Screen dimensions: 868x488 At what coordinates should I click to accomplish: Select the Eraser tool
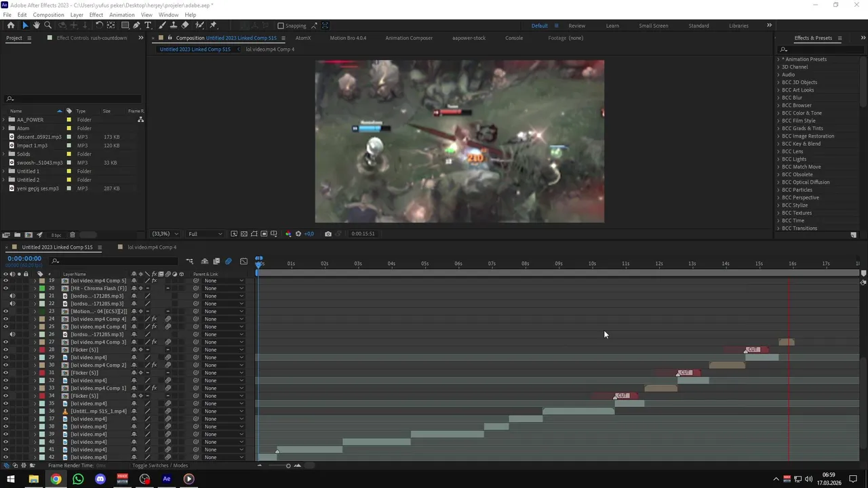185,25
